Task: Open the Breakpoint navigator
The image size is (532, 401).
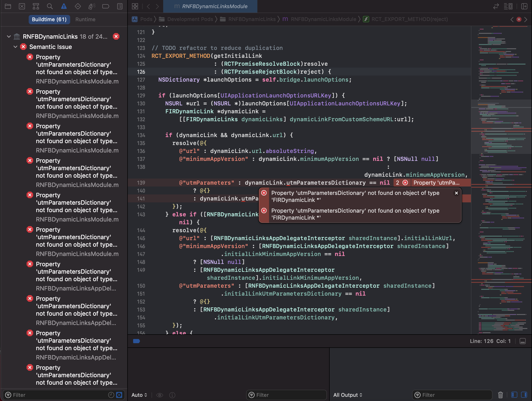Action: 106,7
